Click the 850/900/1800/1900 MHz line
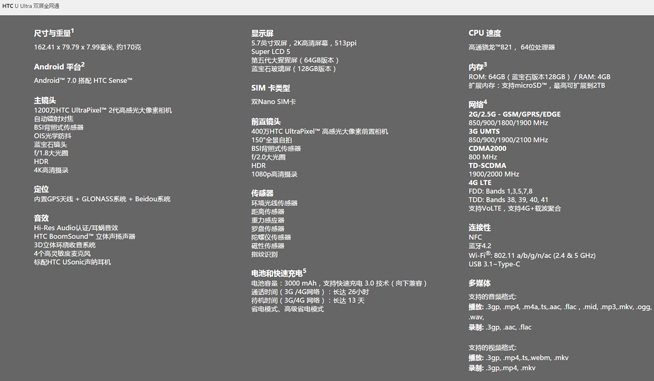Image resolution: width=654 pixels, height=381 pixels. [508, 123]
